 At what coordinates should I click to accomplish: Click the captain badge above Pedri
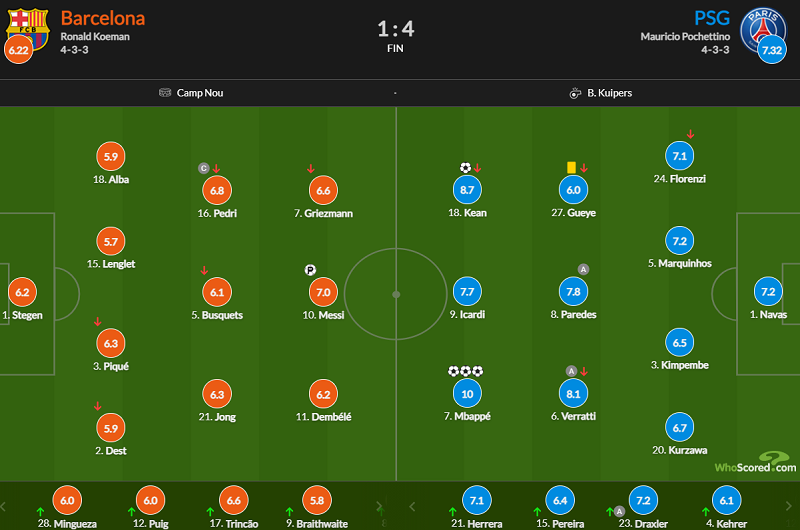(204, 168)
